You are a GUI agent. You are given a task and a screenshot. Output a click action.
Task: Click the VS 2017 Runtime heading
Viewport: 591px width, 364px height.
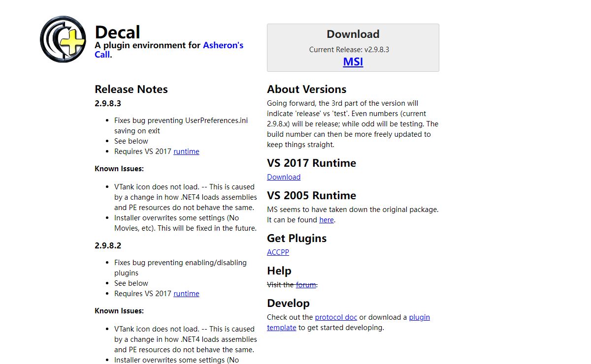pyautogui.click(x=312, y=163)
